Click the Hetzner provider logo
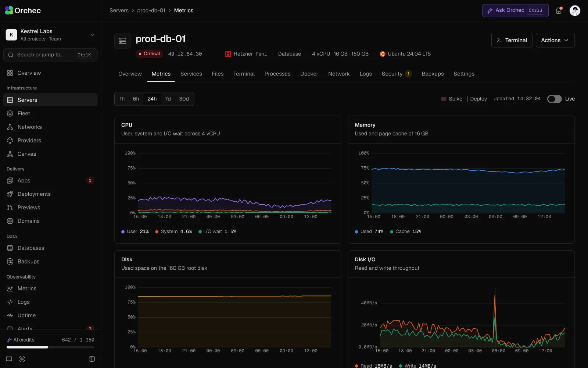The image size is (588, 368). [228, 54]
